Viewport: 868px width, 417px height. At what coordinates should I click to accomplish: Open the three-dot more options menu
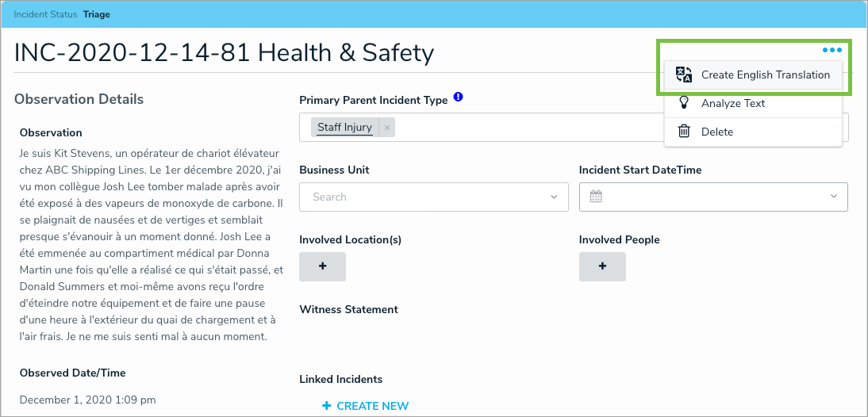(832, 50)
